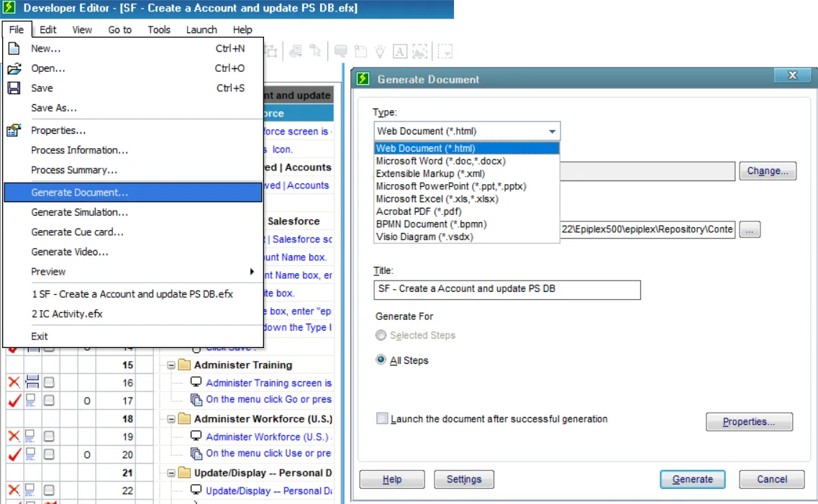Click the monitor icon beside Administer Training screen step
Image resolution: width=818 pixels, height=504 pixels.
click(196, 382)
